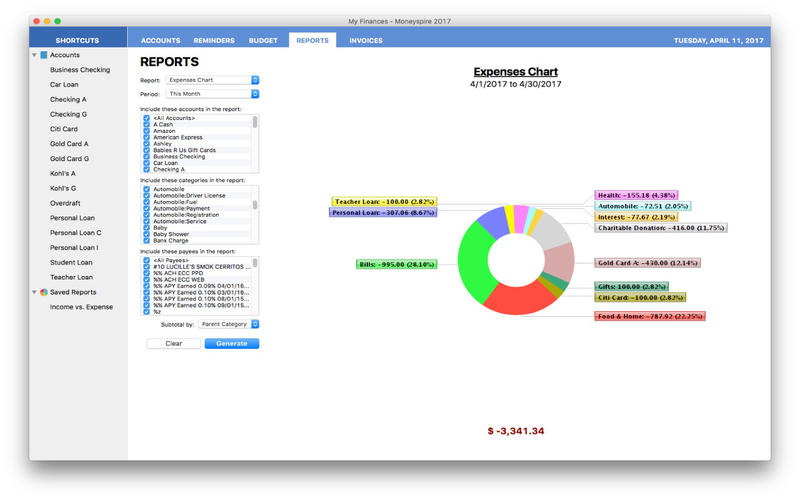This screenshot has height=500, width=800.
Task: Toggle the A Cash account checkbox
Action: 146,124
